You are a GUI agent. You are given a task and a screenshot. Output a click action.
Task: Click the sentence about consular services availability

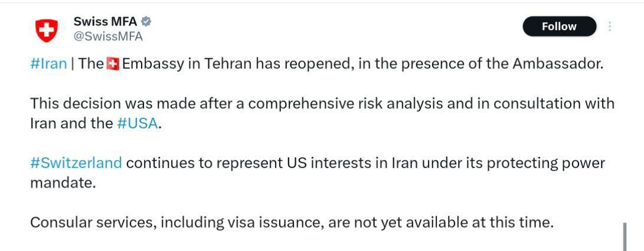[x=292, y=223]
